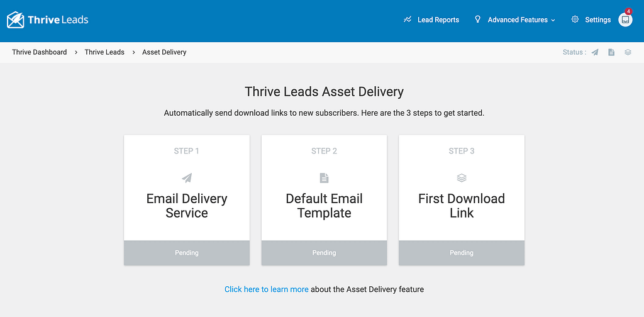Navigate to Thrive Leads breadcrumb link
The width and height of the screenshot is (644, 317).
[x=104, y=52]
